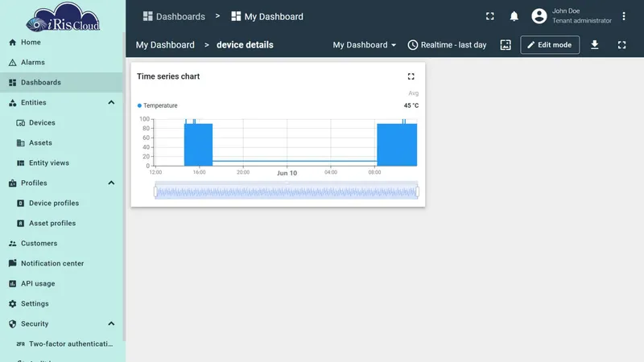Screen dimensions: 644x362
Task: Collapse the Security section chevron
Action: click(x=111, y=324)
